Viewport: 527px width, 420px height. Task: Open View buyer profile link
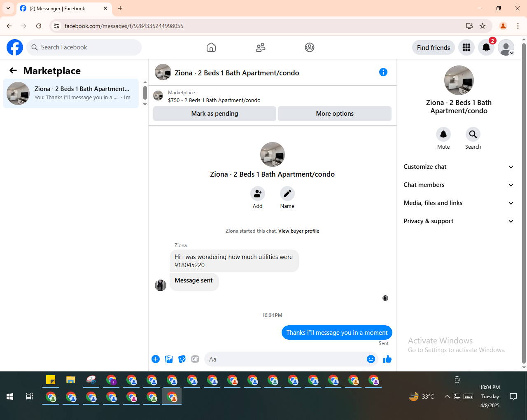click(x=298, y=231)
